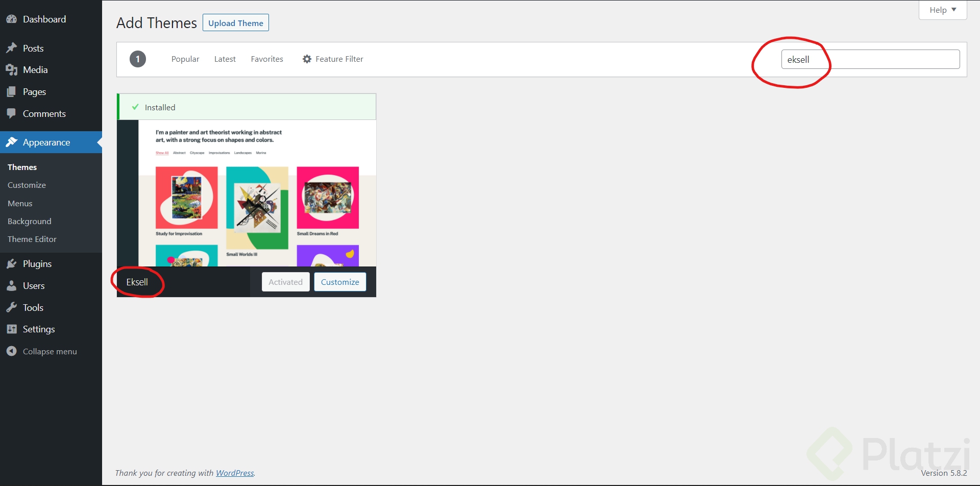The height and width of the screenshot is (486, 980).
Task: Click the Pages icon in sidebar
Action: (12, 92)
